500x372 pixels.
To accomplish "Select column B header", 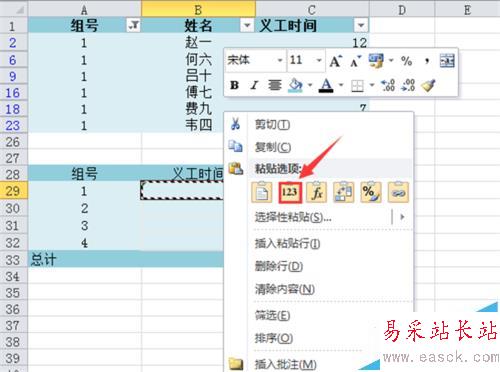I will 198,10.
